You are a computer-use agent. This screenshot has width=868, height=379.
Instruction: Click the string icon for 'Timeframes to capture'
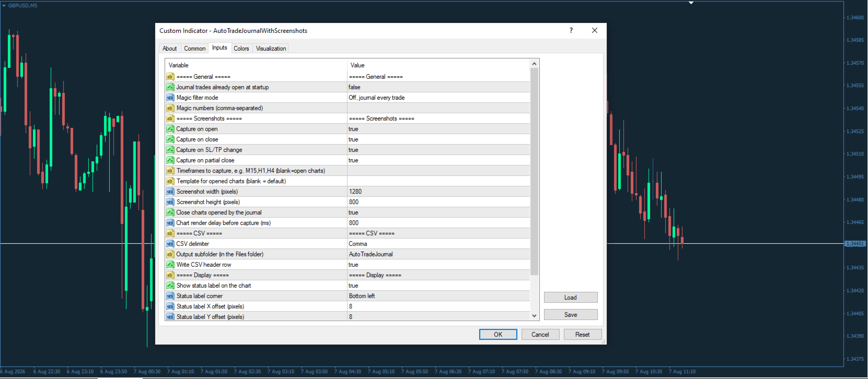coord(170,171)
